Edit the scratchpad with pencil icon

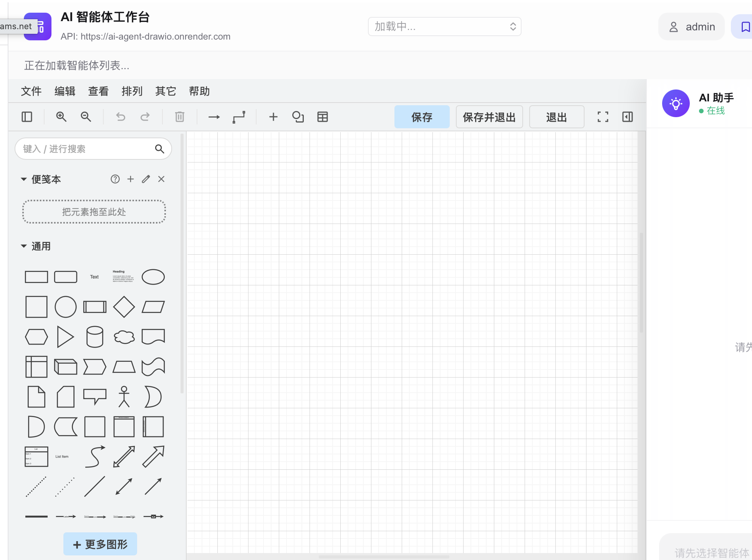pyautogui.click(x=146, y=179)
